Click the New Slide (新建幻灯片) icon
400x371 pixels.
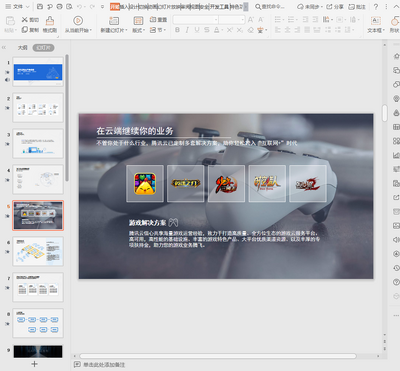tap(114, 21)
